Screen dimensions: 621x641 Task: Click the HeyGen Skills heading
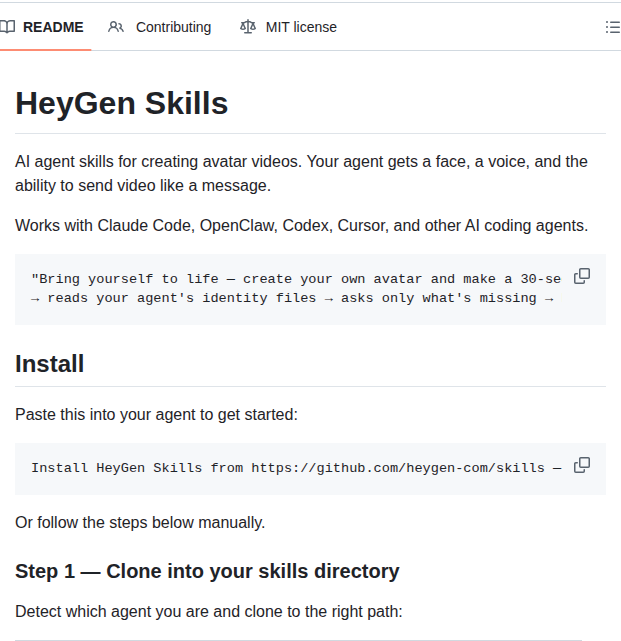[121, 103]
